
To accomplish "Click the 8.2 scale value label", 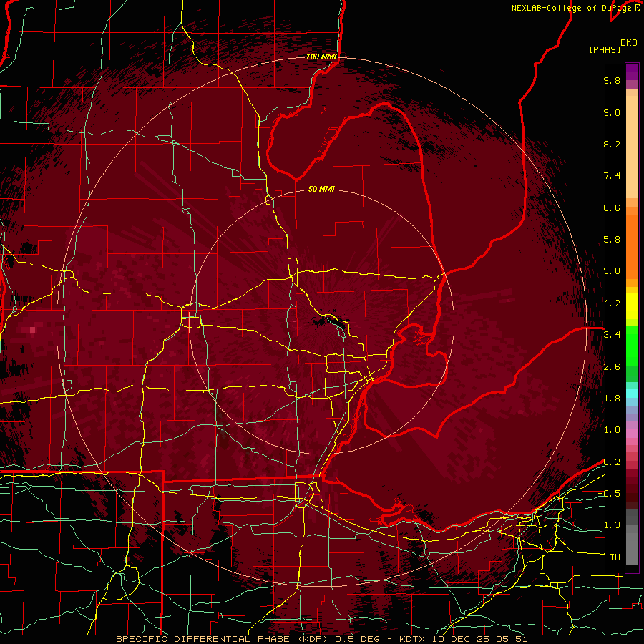I will (612, 144).
